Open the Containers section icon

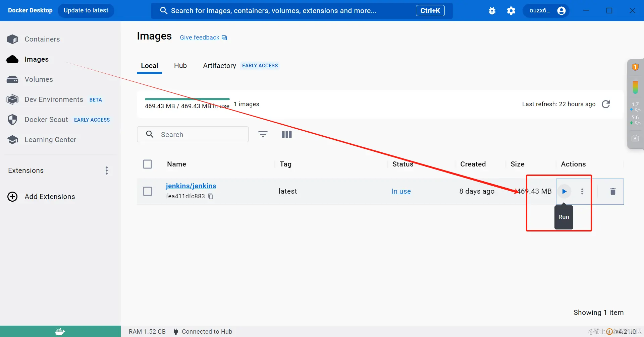12,39
